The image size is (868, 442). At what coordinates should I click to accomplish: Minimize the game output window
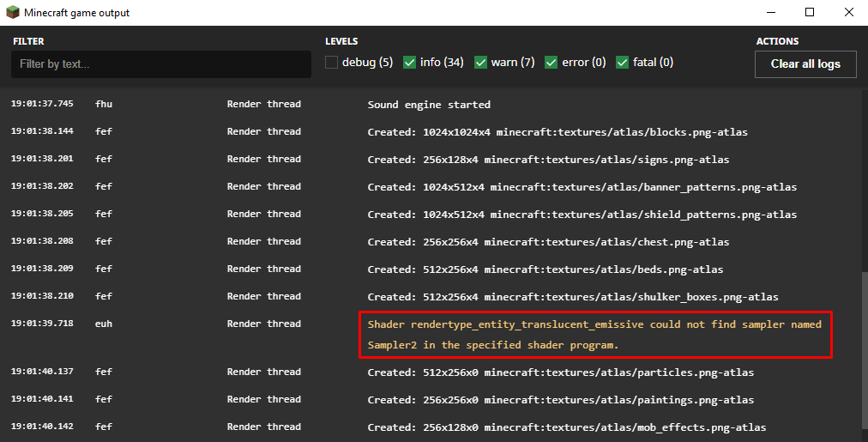click(770, 12)
